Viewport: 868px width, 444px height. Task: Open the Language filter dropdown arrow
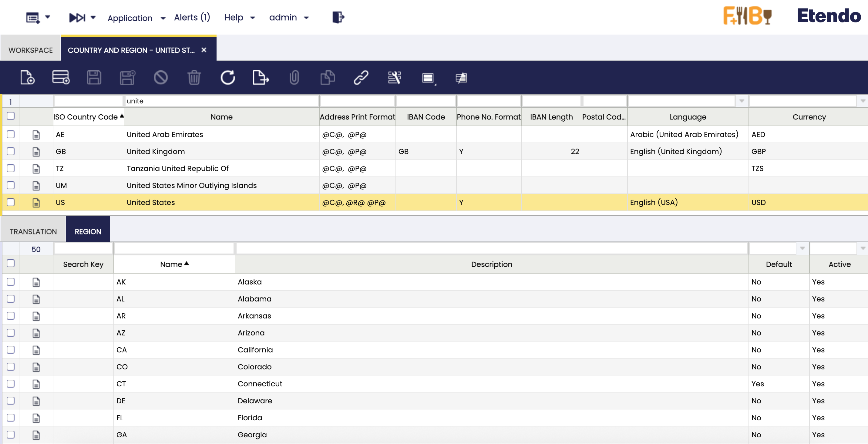tap(742, 101)
